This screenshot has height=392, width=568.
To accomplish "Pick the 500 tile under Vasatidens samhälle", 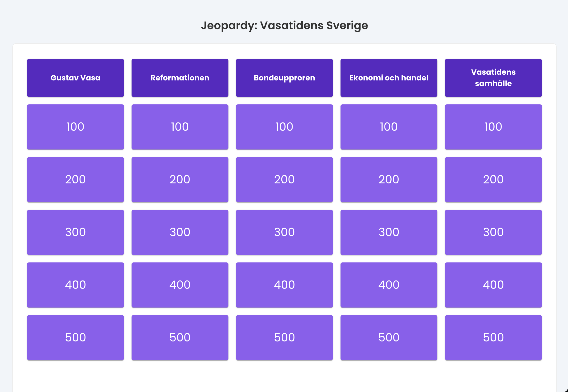I will click(x=493, y=337).
